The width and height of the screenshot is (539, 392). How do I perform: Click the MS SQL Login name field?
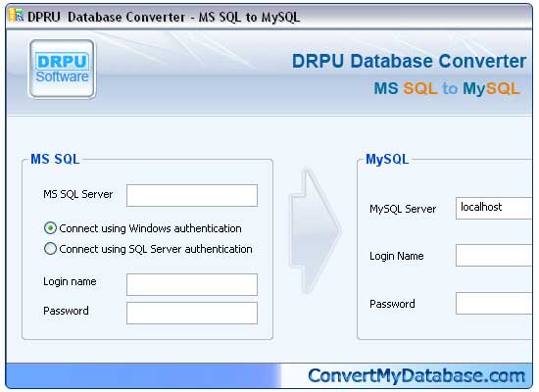click(192, 284)
